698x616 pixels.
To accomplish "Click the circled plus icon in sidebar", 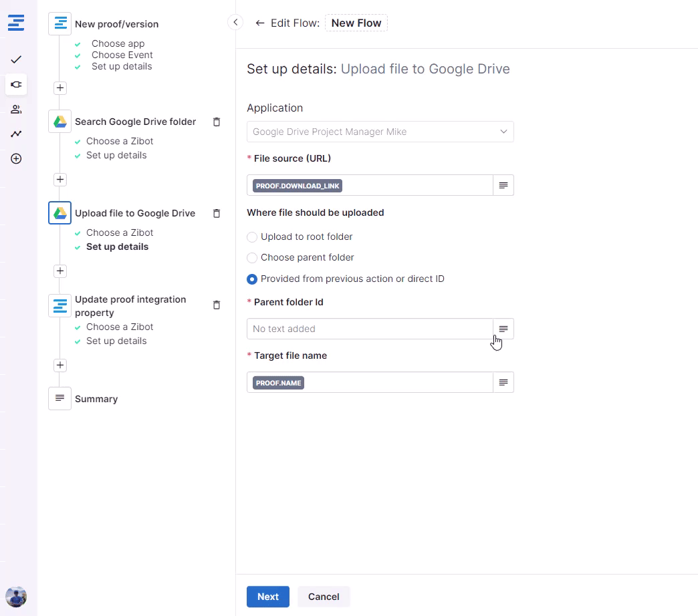I will 16,158.
